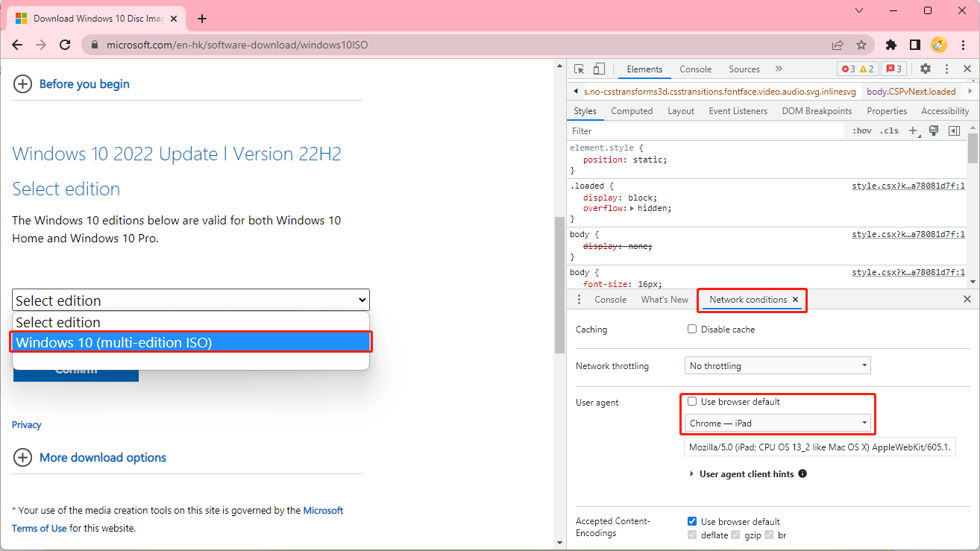Toggle the br encoding checkbox

click(x=770, y=535)
